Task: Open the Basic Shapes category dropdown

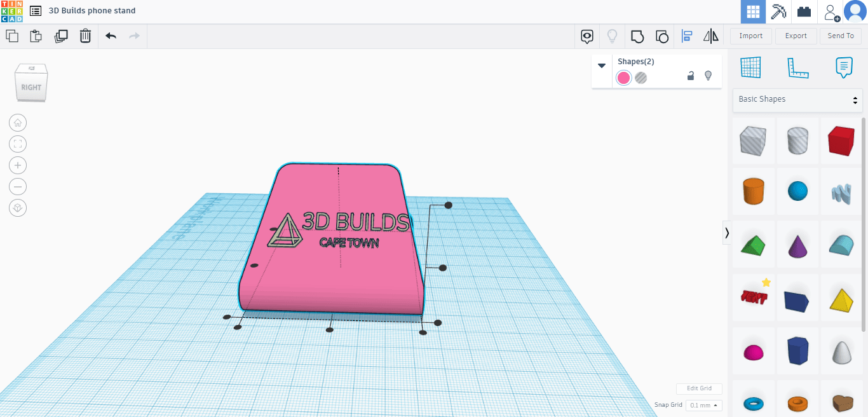Action: pos(797,100)
